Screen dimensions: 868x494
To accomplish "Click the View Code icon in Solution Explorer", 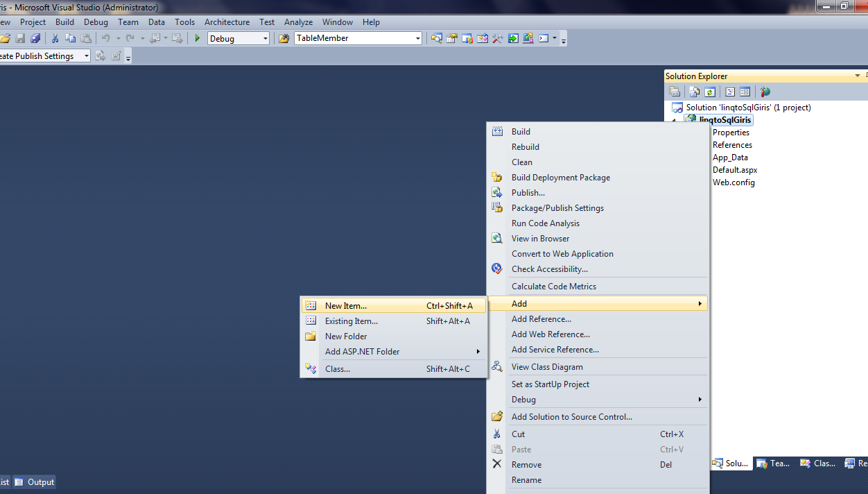I will point(730,92).
